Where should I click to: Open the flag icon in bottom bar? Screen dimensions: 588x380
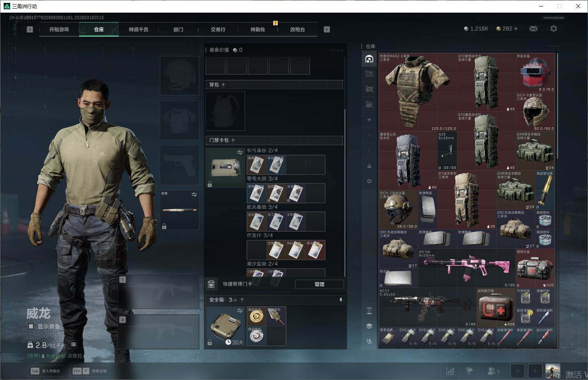point(469,371)
